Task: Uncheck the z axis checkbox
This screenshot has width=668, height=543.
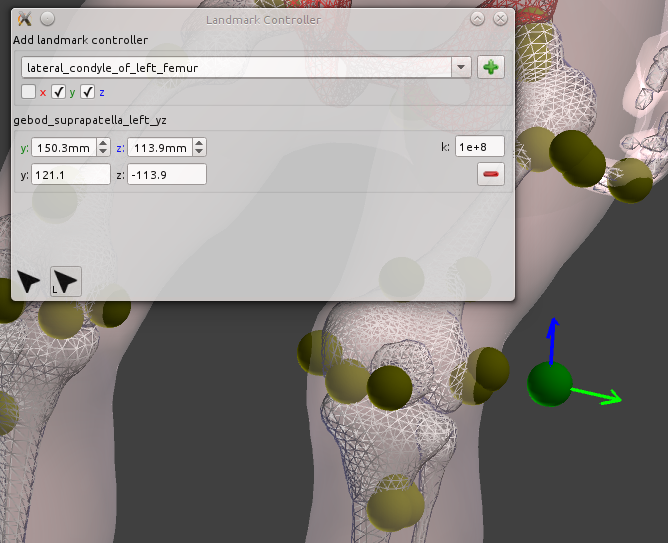Action: [x=88, y=92]
